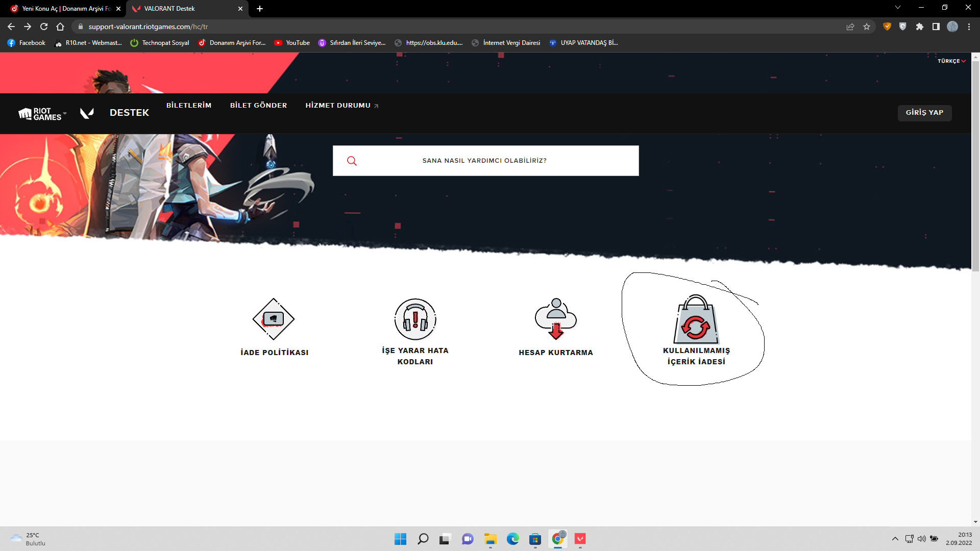Open the tab search chevron

pos(898,8)
